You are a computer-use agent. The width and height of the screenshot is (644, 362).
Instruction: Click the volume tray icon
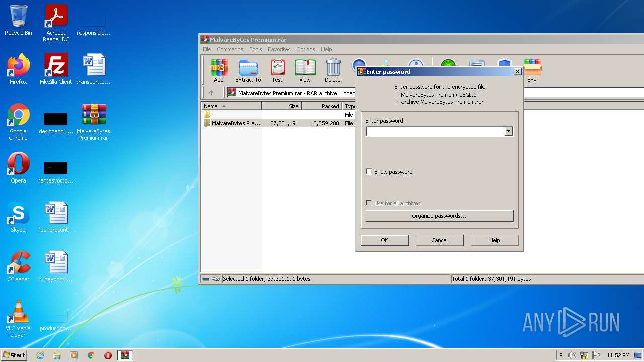coord(572,355)
